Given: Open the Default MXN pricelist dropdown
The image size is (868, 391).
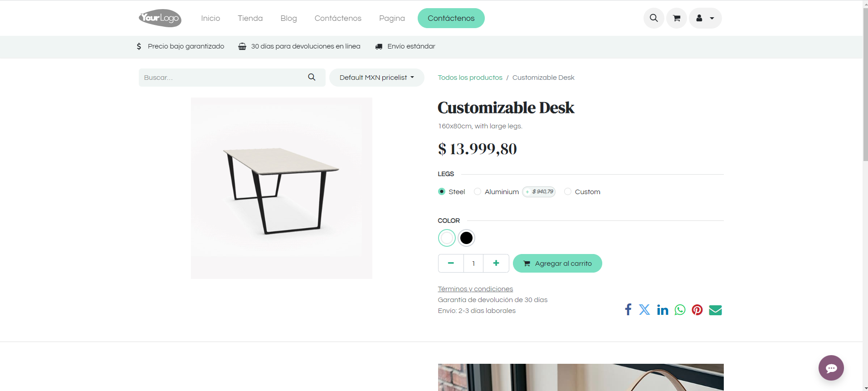Looking at the screenshot, I should [376, 78].
